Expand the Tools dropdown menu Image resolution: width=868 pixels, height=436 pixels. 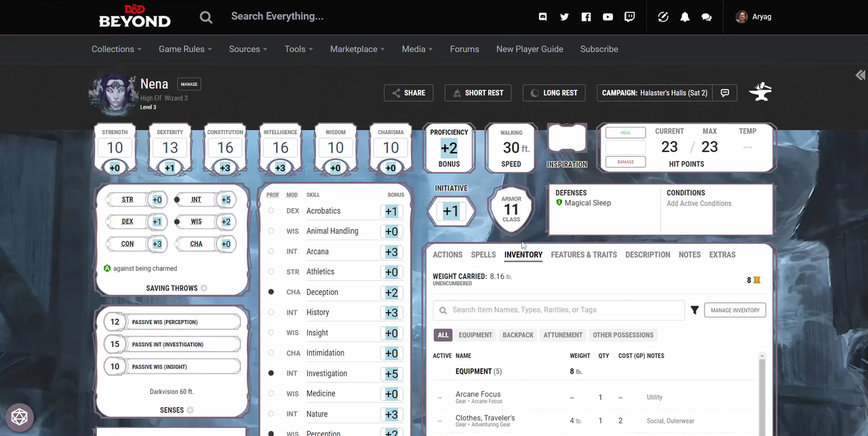coord(299,49)
